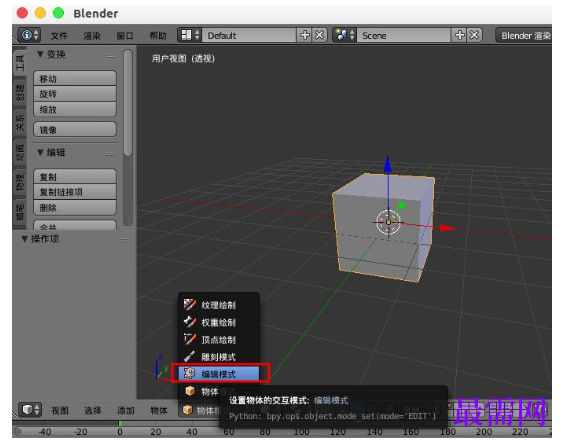Select 权重绘制 mode from the list

(x=219, y=322)
